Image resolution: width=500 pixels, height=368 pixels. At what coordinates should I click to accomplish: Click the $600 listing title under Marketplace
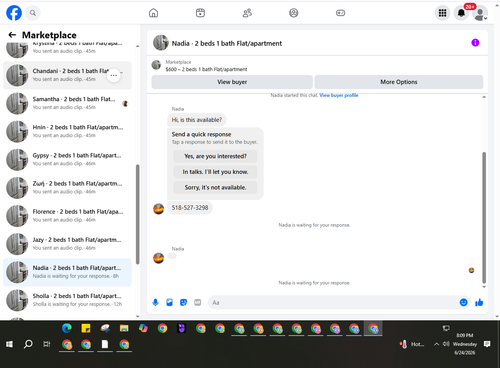pyautogui.click(x=206, y=69)
